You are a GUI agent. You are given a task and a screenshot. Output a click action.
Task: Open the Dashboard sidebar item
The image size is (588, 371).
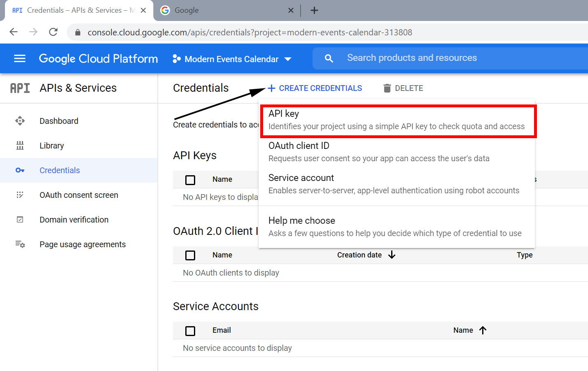[x=79, y=121]
